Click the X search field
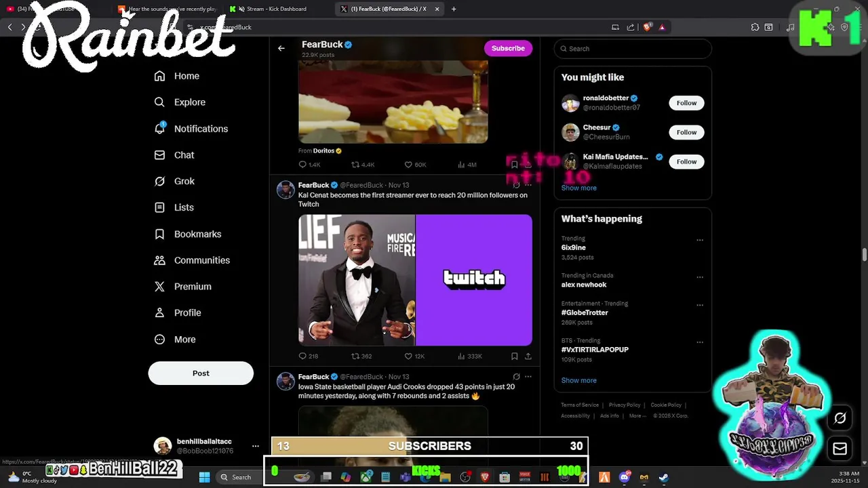The width and height of the screenshot is (868, 488). 633,49
